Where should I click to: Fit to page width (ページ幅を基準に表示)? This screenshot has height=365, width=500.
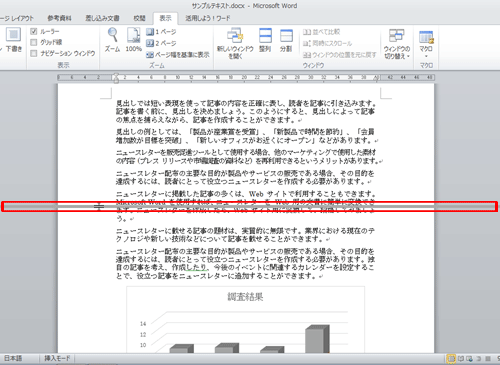(x=178, y=55)
